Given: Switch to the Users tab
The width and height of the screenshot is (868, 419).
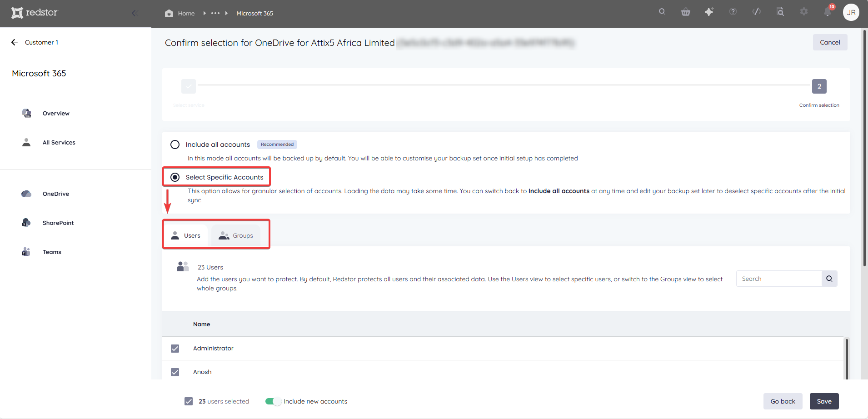Looking at the screenshot, I should click(185, 235).
